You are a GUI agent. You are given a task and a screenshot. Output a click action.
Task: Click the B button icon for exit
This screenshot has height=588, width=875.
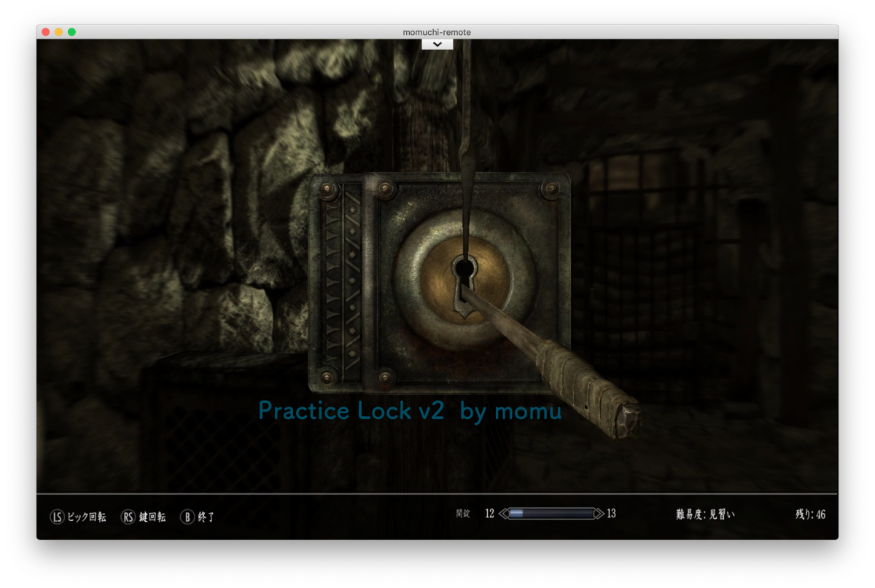click(x=187, y=517)
